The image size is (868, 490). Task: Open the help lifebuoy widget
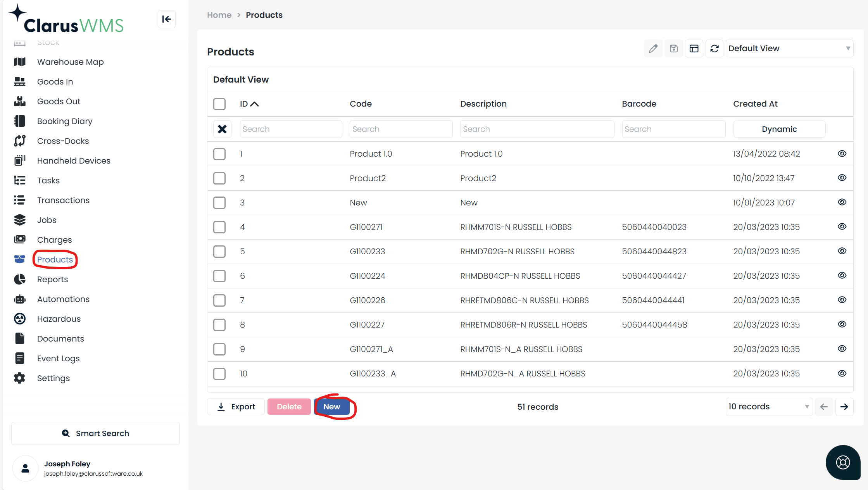click(x=843, y=462)
